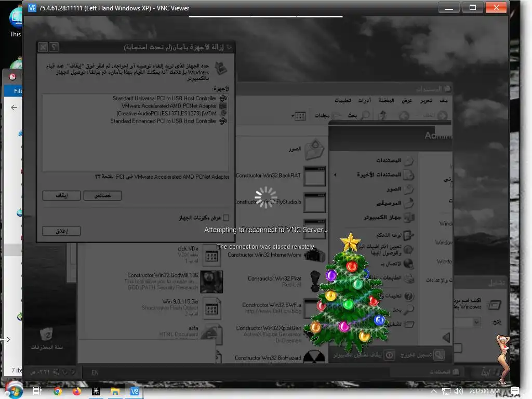The image size is (532, 399).
Task: Show hidden tray icons chevron
Action: click(434, 391)
